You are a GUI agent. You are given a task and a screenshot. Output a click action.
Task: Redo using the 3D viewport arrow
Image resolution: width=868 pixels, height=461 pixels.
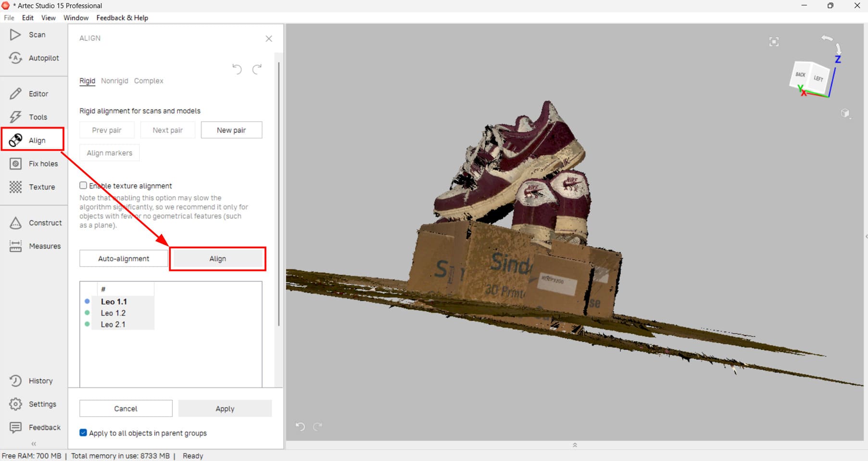(x=317, y=426)
